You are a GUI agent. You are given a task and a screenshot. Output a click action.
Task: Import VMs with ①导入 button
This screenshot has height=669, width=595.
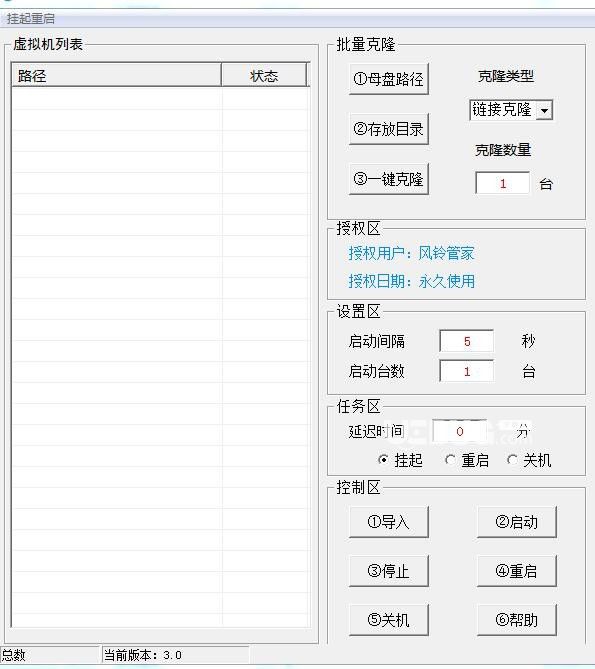[x=389, y=522]
